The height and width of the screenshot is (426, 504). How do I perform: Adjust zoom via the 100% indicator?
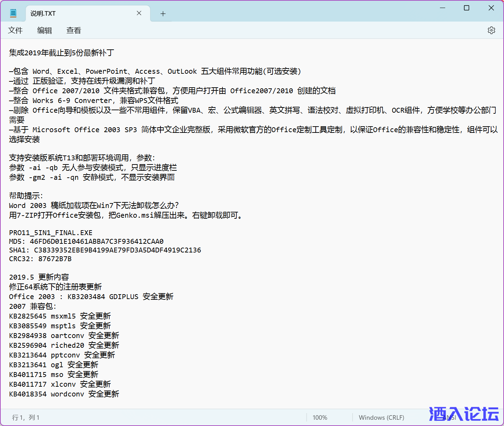pyautogui.click(x=320, y=417)
